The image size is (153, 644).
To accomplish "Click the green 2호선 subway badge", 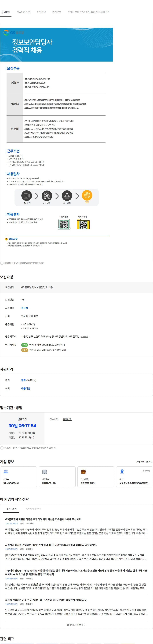I will click(x=25, y=345).
